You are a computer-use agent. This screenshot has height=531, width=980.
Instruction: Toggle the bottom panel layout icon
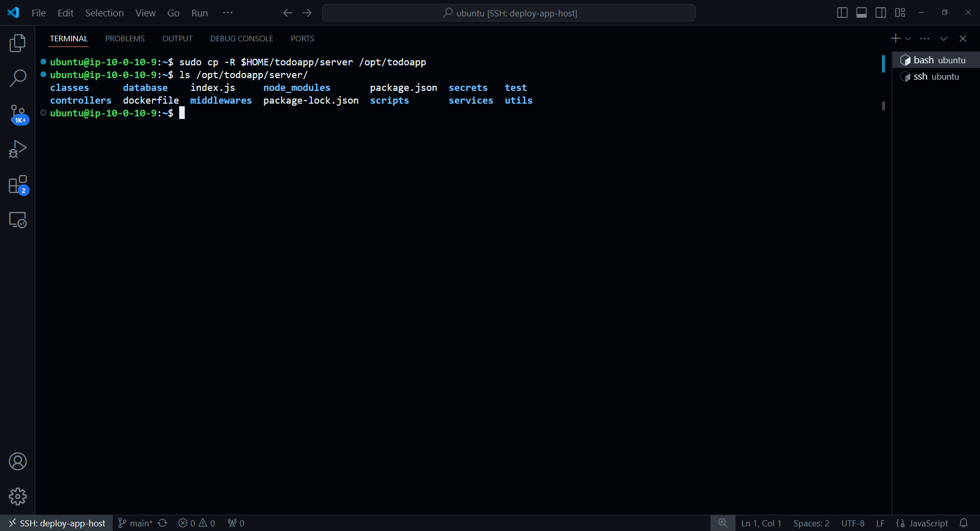[862, 13]
